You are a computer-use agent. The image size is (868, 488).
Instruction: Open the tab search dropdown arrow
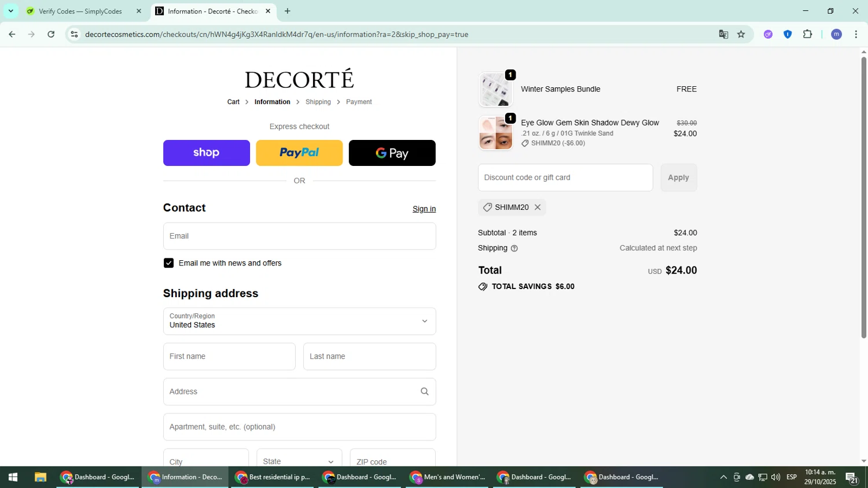[x=10, y=11]
